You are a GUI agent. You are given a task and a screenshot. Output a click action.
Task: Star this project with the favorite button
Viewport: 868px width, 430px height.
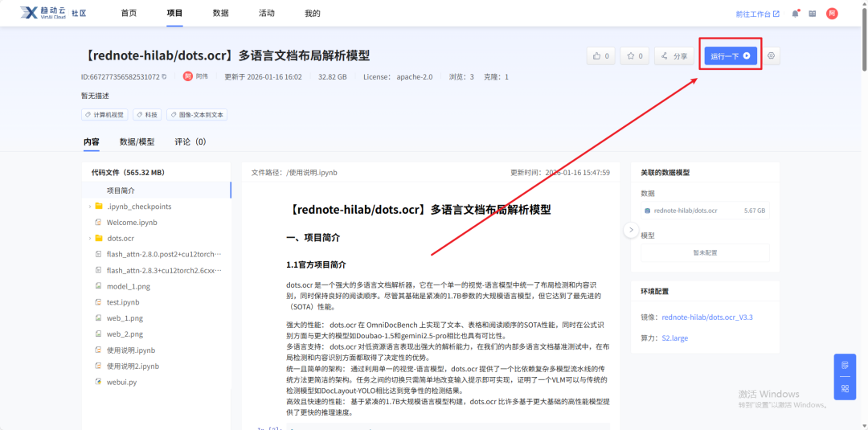pos(634,56)
